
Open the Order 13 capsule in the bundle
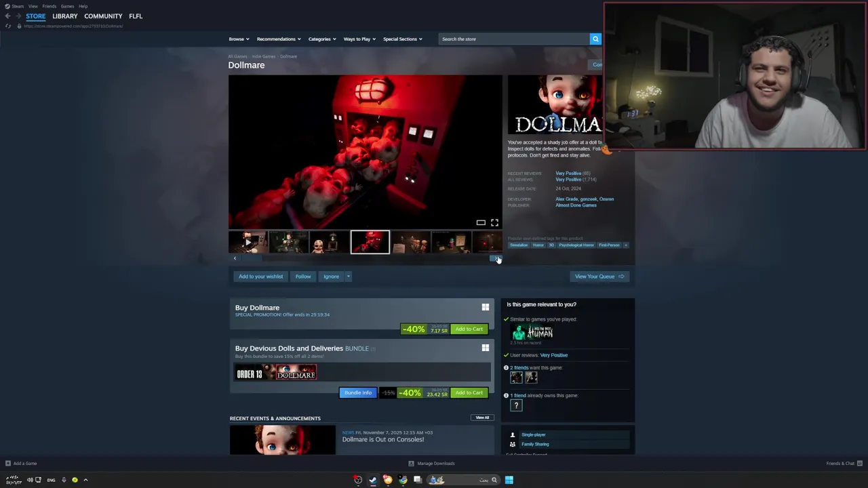pyautogui.click(x=256, y=373)
